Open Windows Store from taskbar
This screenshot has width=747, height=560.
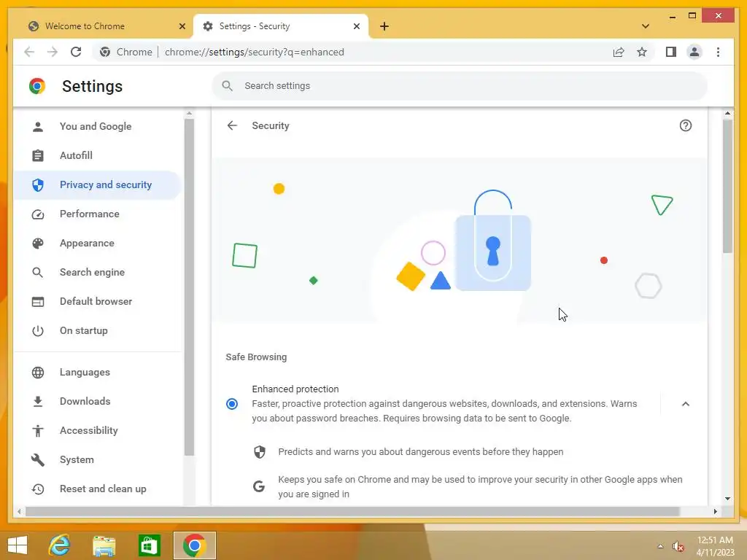[x=149, y=545]
